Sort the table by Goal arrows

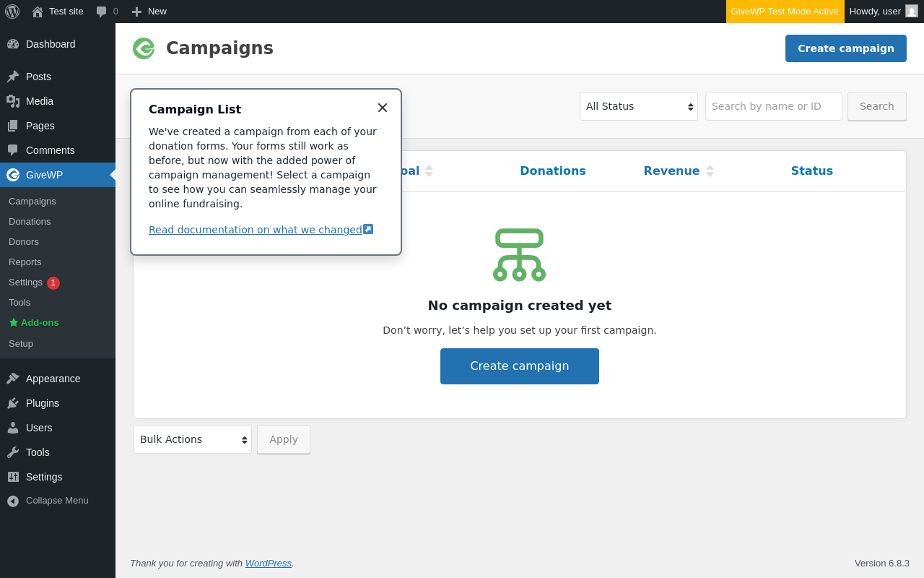(429, 171)
